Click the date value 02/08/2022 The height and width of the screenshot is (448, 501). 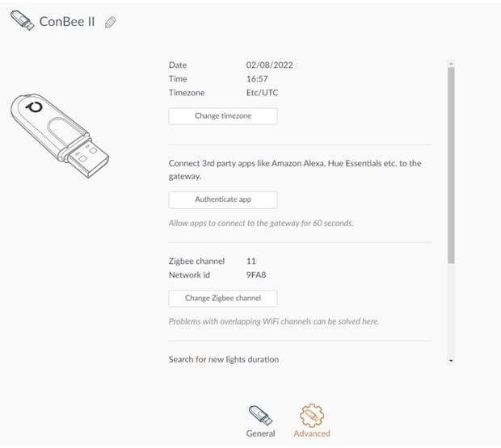[271, 65]
